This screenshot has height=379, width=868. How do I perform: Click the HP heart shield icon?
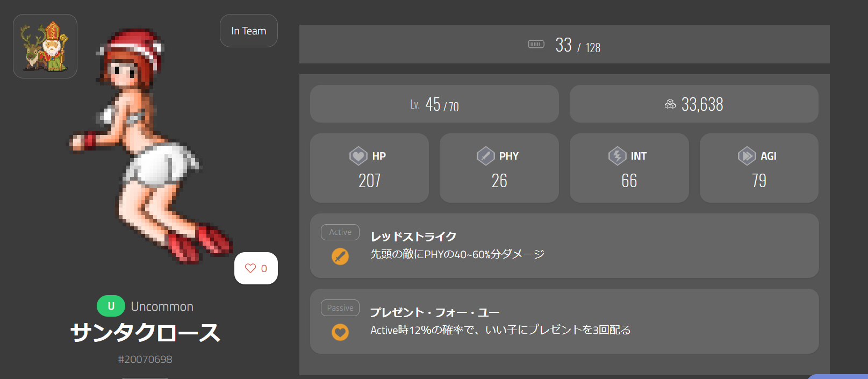[358, 156]
